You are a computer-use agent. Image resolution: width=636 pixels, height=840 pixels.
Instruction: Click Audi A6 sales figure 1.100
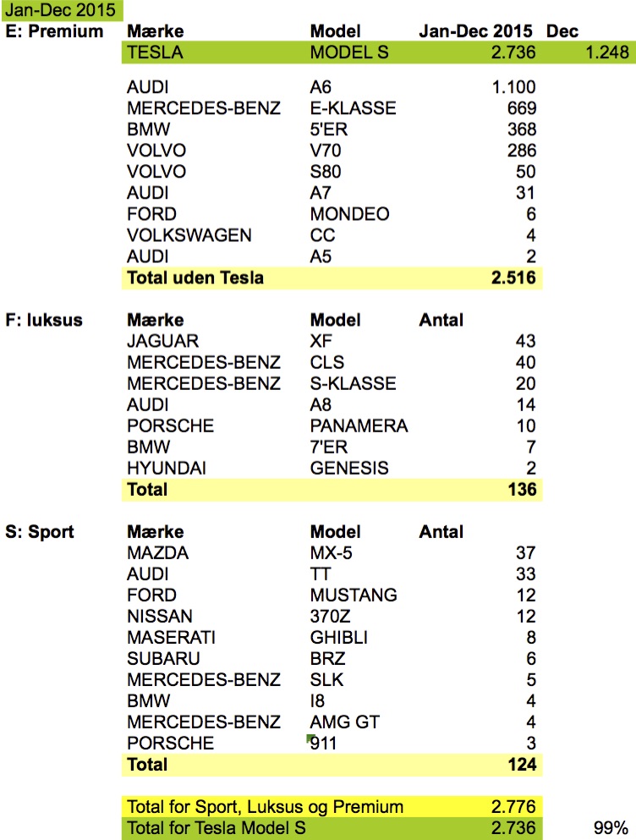point(514,87)
